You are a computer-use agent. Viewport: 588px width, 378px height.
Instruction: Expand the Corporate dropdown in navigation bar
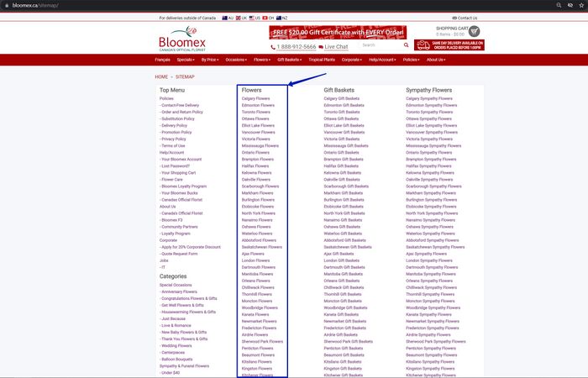[352, 60]
